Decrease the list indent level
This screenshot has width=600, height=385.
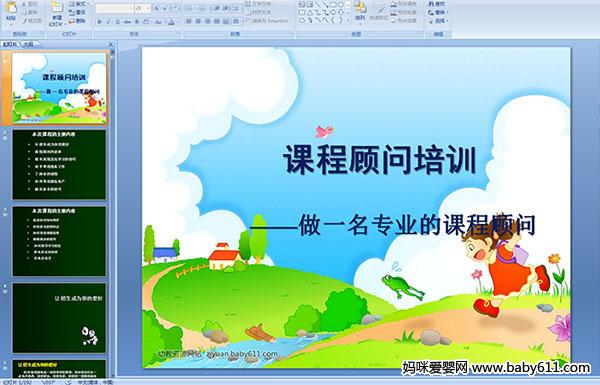tap(217, 8)
